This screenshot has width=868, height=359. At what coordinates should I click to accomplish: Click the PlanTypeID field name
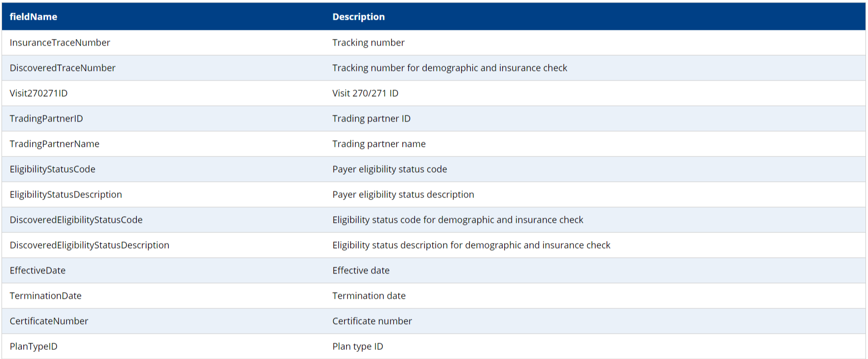click(33, 346)
